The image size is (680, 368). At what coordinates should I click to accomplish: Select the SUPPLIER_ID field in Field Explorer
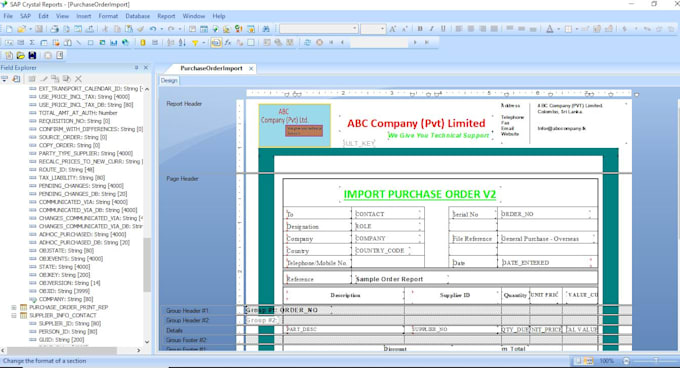[70, 323]
